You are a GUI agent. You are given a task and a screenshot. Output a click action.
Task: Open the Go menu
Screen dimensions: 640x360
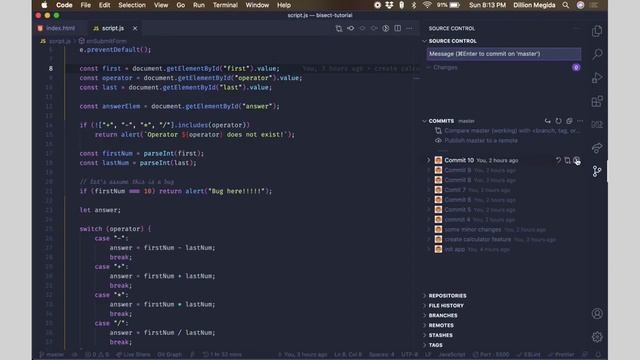[180, 5]
